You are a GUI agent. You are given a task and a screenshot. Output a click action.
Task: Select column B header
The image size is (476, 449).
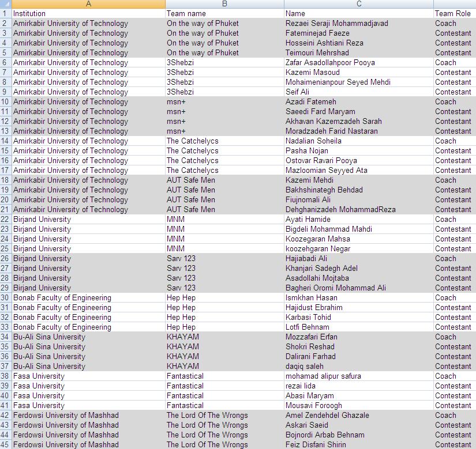224,4
